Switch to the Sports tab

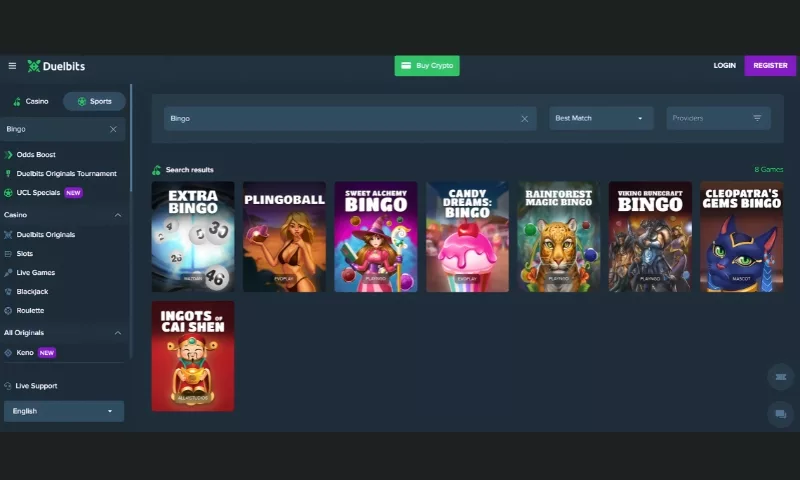click(x=94, y=102)
